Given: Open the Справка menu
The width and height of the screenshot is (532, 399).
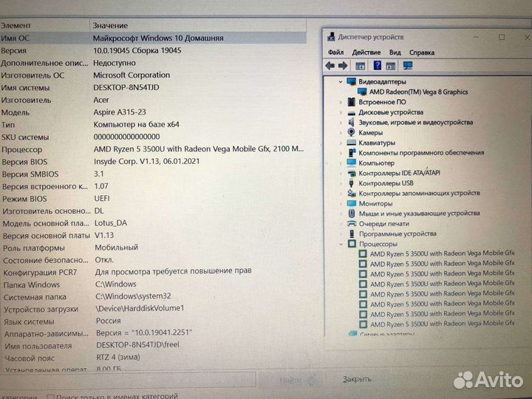Looking at the screenshot, I should click(x=422, y=52).
